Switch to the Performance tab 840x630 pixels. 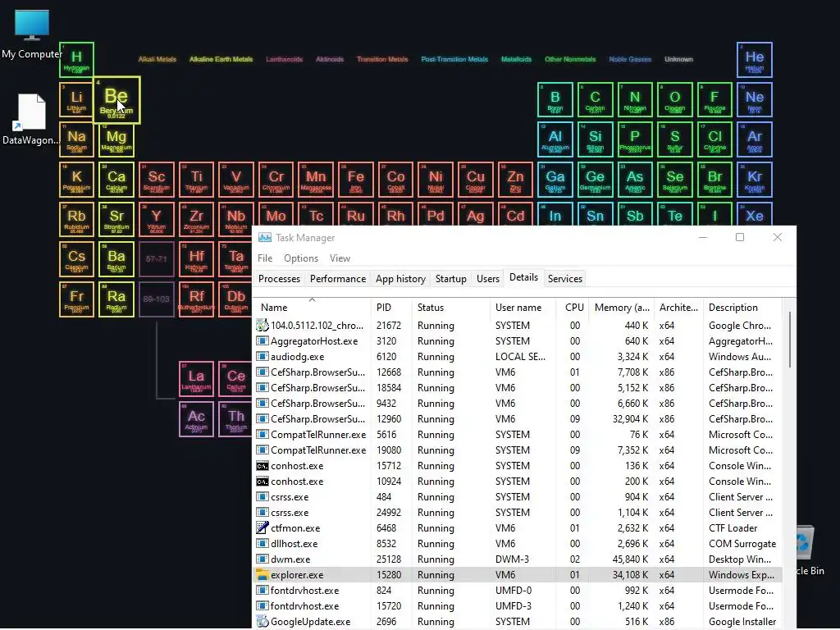337,279
